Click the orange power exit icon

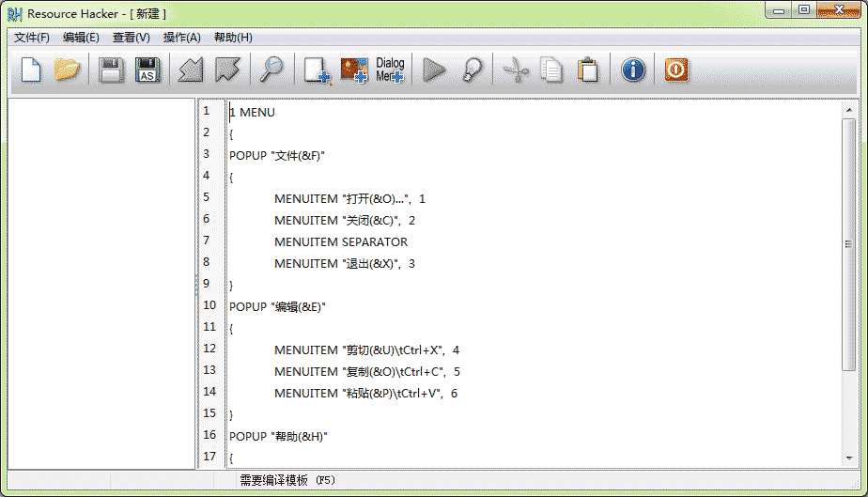[x=676, y=70]
